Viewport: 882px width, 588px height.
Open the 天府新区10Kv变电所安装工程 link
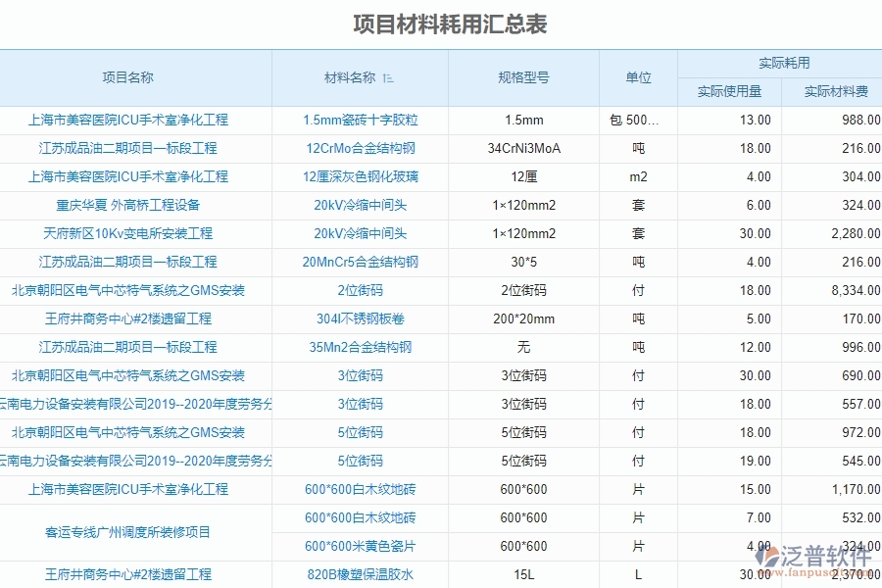pos(128,233)
